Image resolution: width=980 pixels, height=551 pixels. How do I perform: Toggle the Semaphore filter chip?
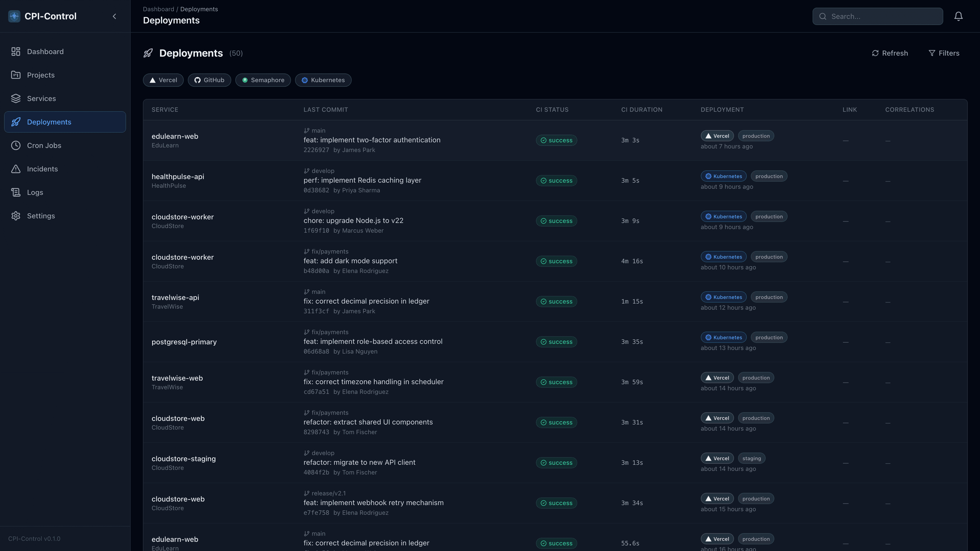click(x=263, y=80)
